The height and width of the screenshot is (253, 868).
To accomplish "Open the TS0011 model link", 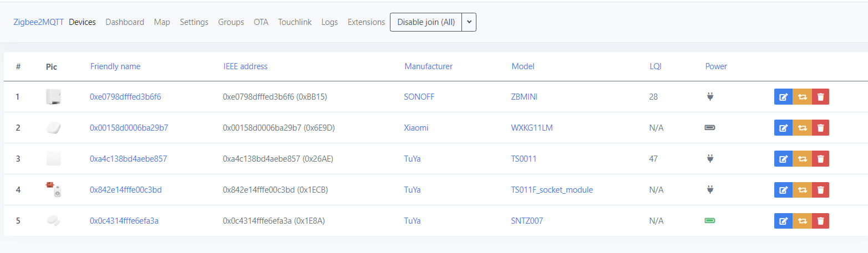I will point(524,159).
